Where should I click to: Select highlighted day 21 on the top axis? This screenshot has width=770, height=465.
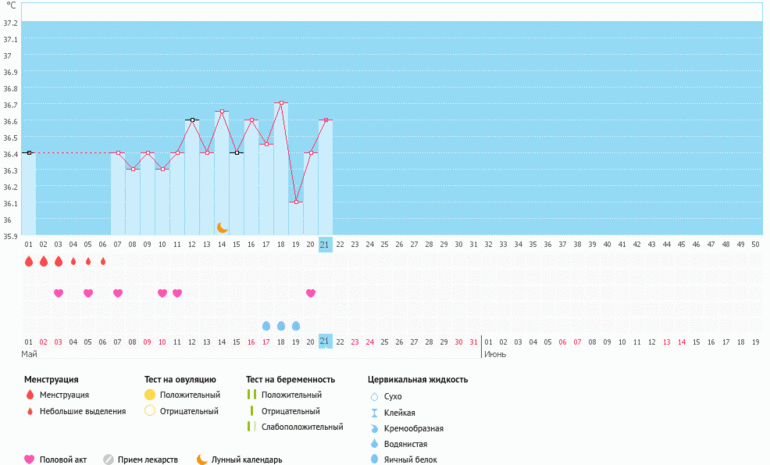coord(325,244)
